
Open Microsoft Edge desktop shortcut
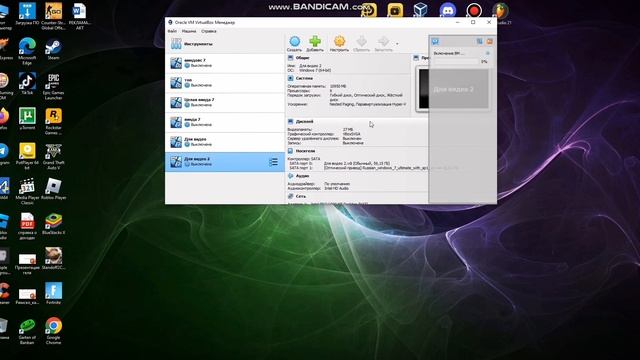[x=27, y=52]
